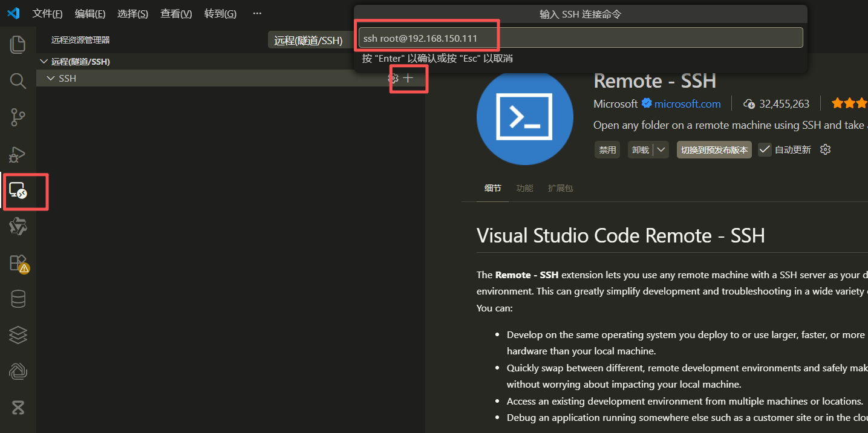
Task: Collapse the SSH tree node
Action: [51, 79]
